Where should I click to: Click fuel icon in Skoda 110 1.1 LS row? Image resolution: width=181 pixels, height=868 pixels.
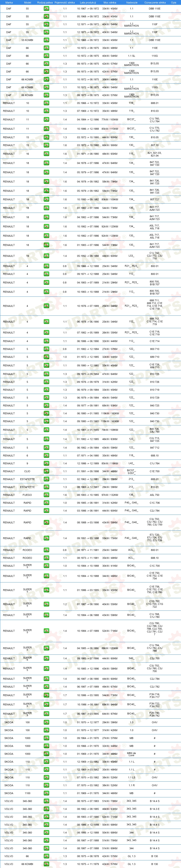(x=46, y=777)
